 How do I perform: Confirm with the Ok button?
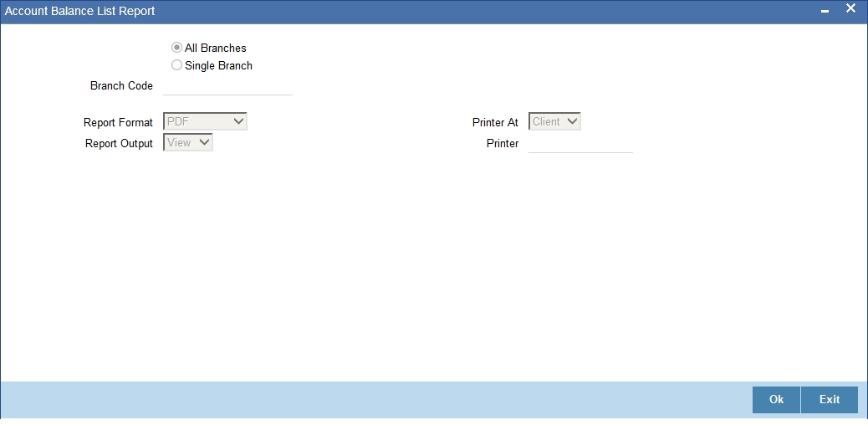pyautogui.click(x=776, y=400)
